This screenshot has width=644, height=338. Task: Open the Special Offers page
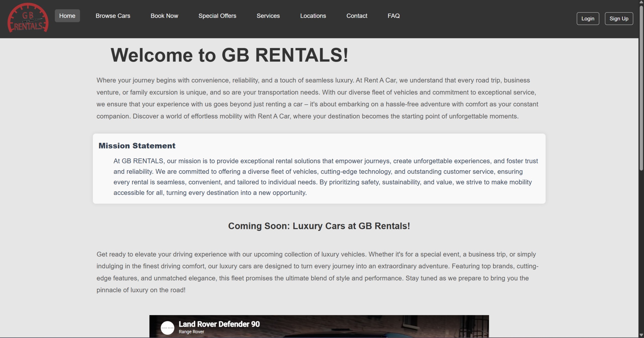pos(217,16)
